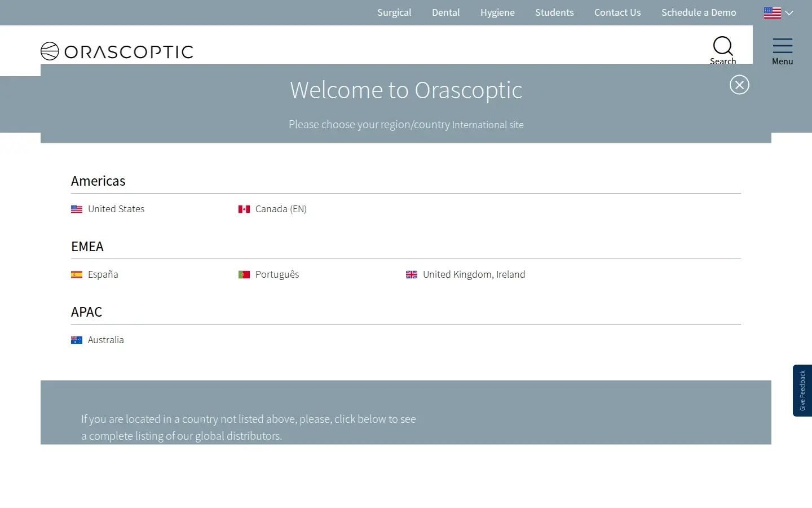
Task: Click the United Kingdom flag icon
Action: (412, 275)
